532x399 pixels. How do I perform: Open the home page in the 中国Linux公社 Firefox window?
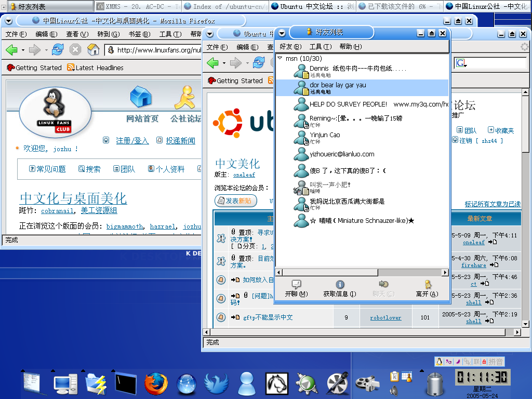[x=94, y=49]
